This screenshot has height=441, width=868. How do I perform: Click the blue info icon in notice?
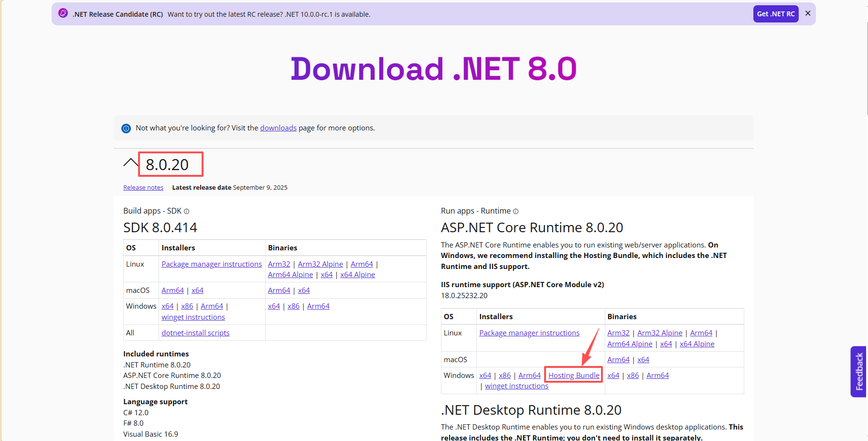point(126,128)
